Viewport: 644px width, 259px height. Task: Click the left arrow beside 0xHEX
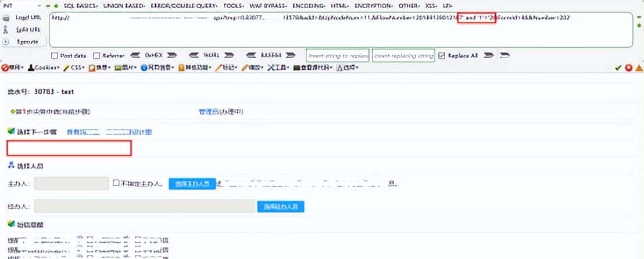(x=135, y=55)
